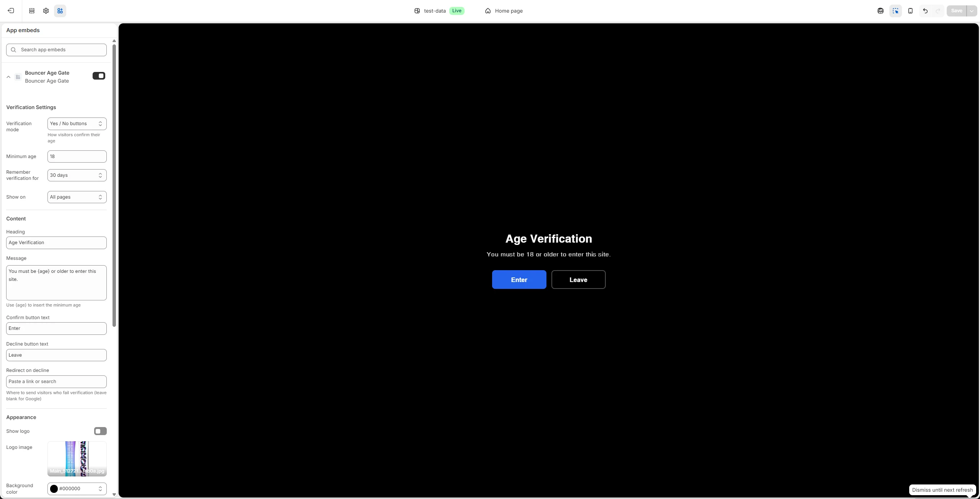
Task: Switch to mobile preview icon
Action: coord(910,11)
